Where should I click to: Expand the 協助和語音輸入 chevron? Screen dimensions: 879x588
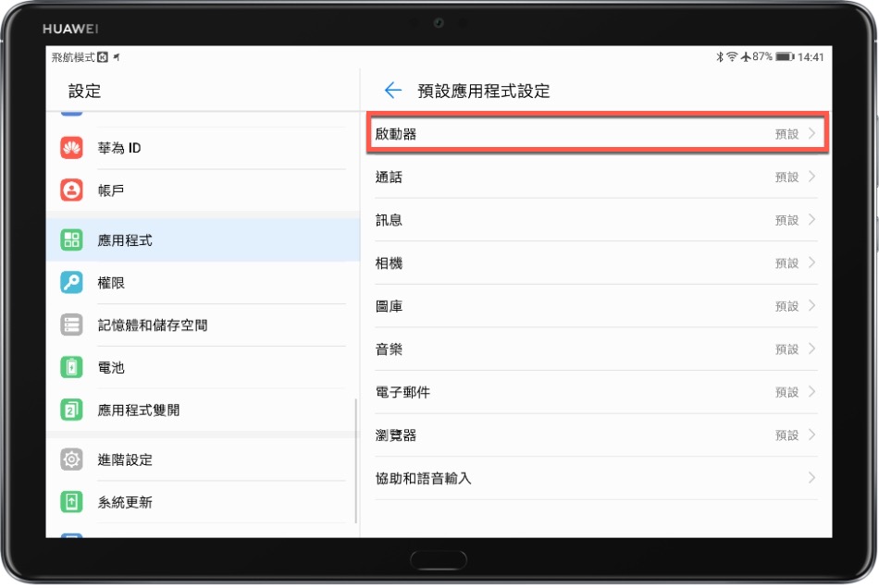click(x=811, y=478)
